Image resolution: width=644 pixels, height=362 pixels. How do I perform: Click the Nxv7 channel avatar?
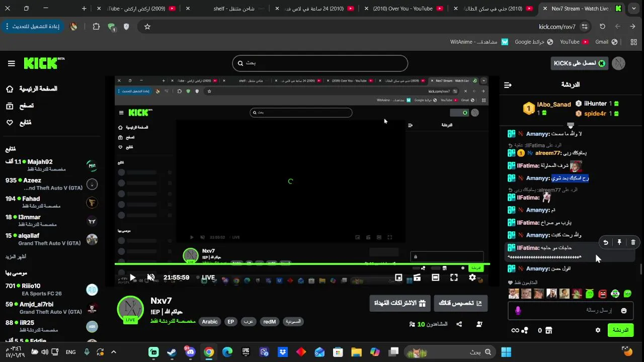[x=131, y=309]
